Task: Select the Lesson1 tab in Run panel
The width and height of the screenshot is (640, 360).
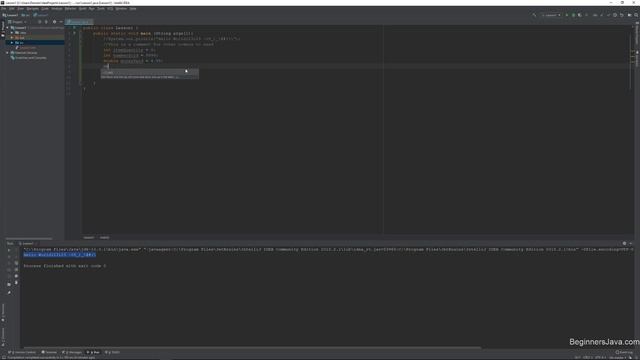Action: tap(27, 244)
